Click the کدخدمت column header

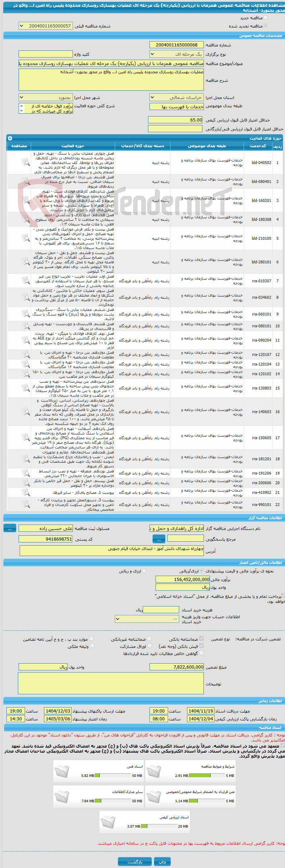click(258, 145)
